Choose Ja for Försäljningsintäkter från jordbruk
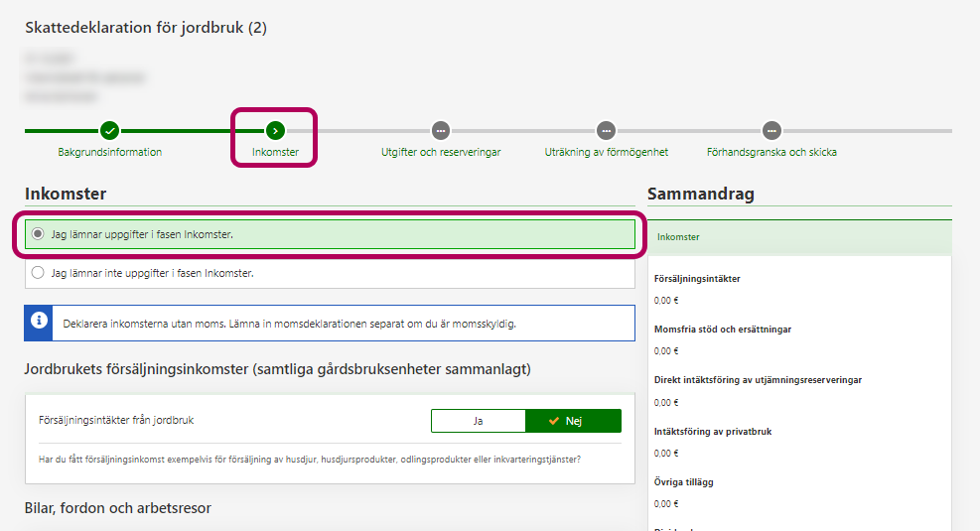 tap(478, 421)
